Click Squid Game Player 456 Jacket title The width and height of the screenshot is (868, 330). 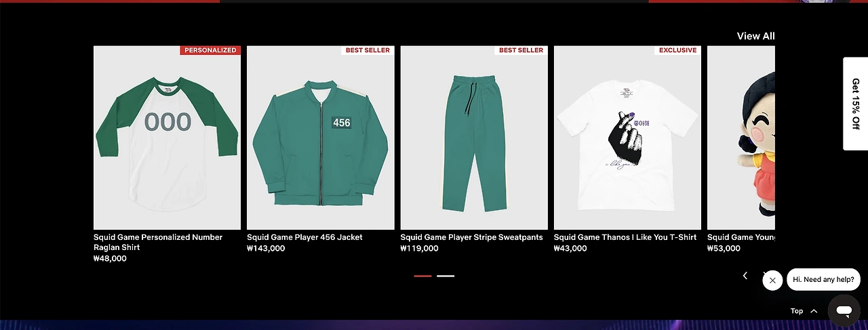(x=304, y=237)
